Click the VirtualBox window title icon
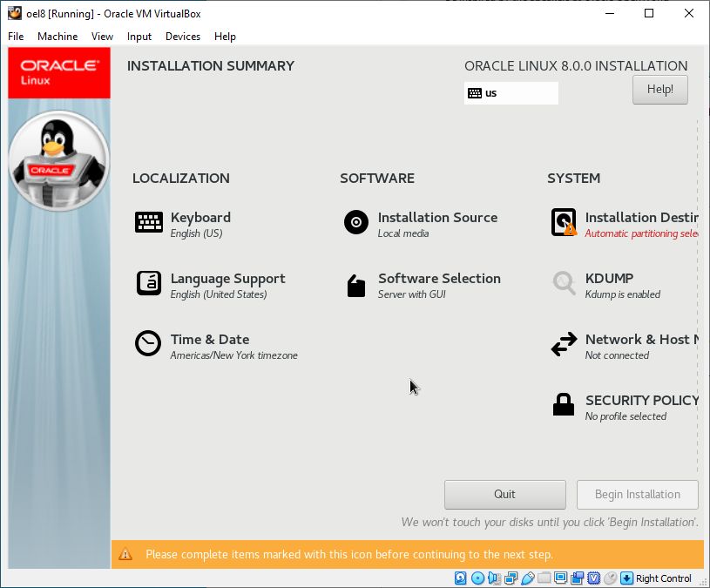710x588 pixels. (x=15, y=13)
